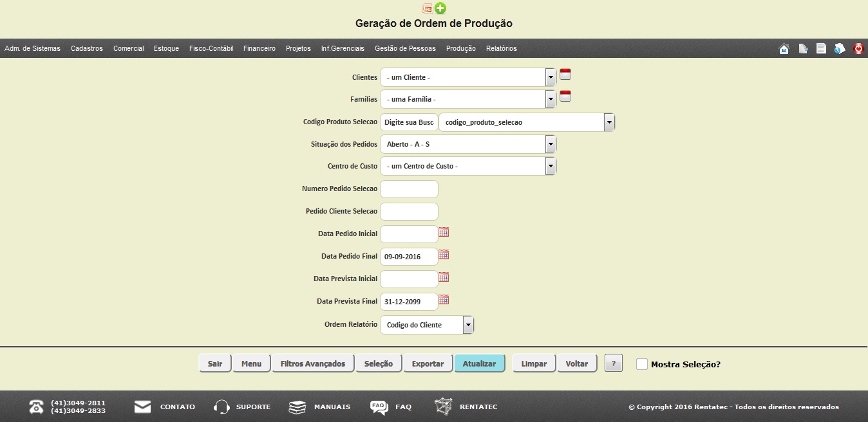Click the question mark help button
Viewport: 868px width, 422px height.
[614, 363]
